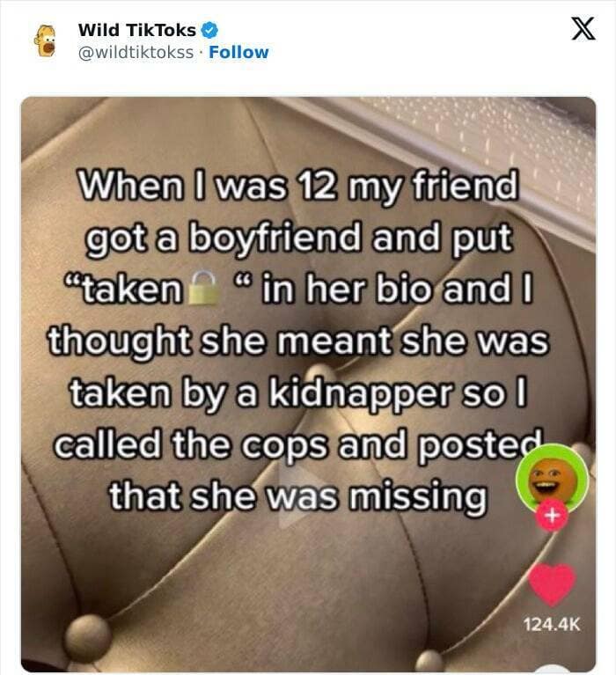Image resolution: width=616 pixels, height=675 pixels.
Task: Select caption line 'got a boyfriend and put'
Action: (299, 238)
